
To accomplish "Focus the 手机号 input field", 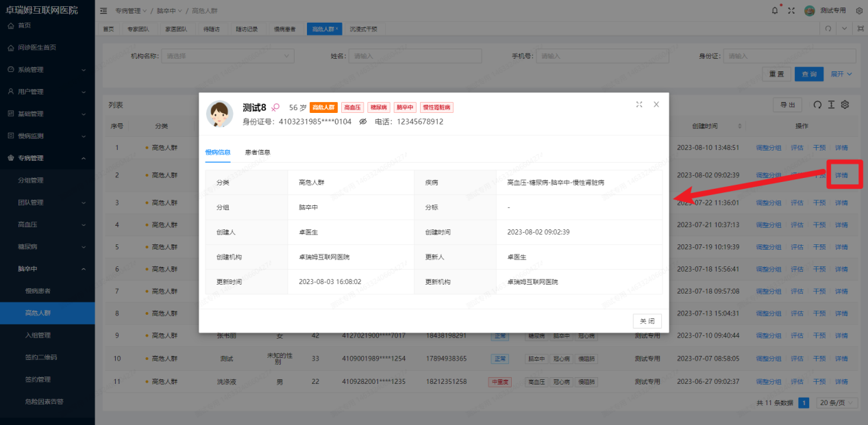I will 602,56.
